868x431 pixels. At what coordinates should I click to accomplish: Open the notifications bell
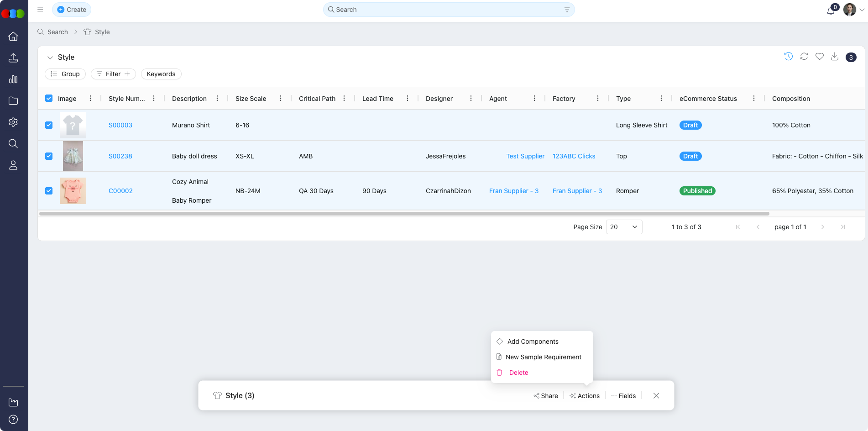[x=831, y=11]
